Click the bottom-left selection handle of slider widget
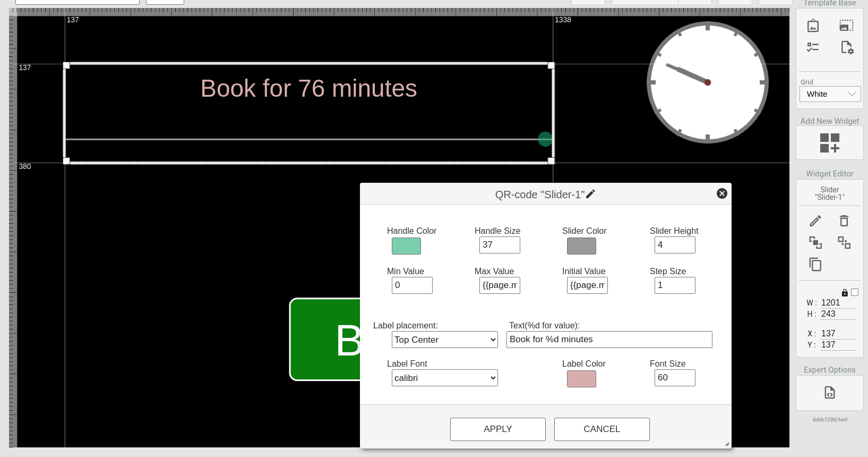This screenshot has width=868, height=457. coord(66,161)
